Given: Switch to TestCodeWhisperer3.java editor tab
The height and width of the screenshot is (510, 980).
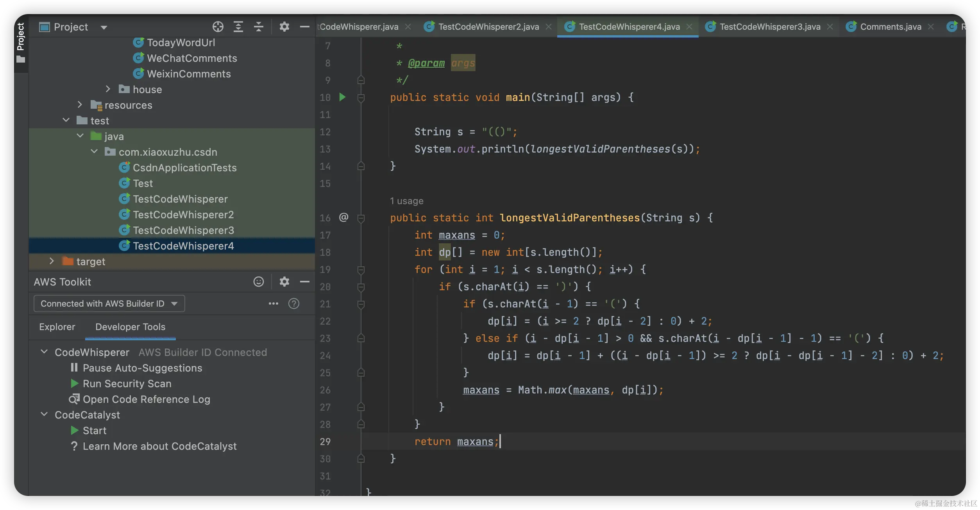Looking at the screenshot, I should pos(769,27).
